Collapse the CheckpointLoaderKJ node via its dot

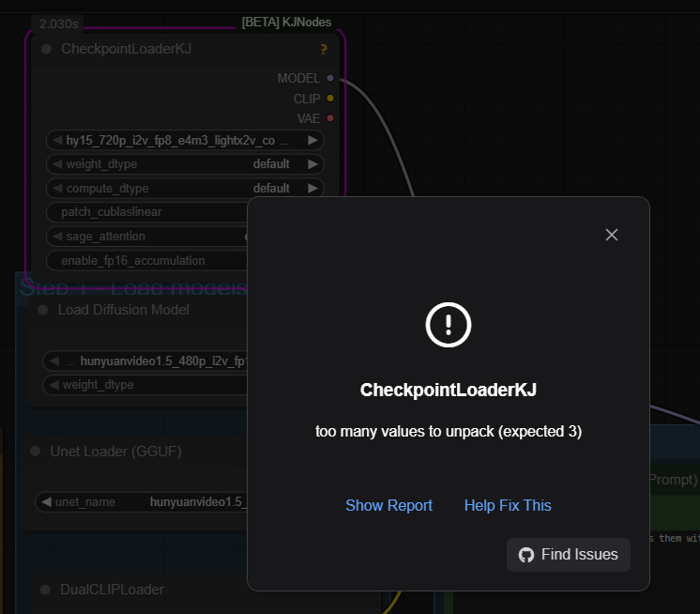click(x=46, y=49)
